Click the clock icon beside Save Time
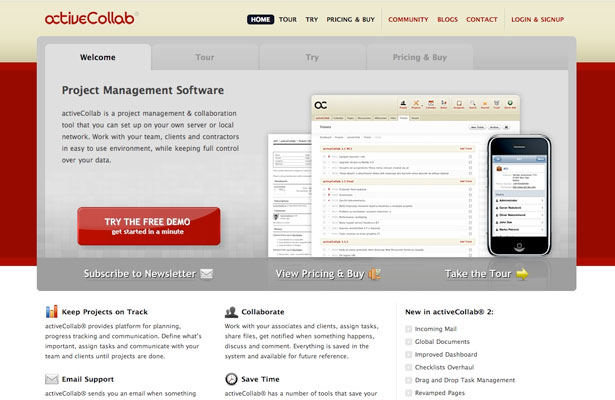This screenshot has height=400, width=615. tap(231, 379)
